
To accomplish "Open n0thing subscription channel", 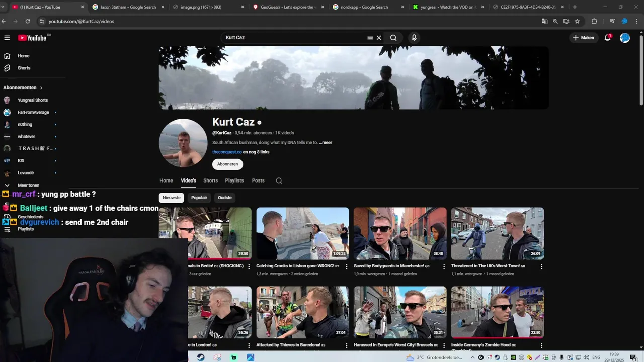I will click(25, 124).
